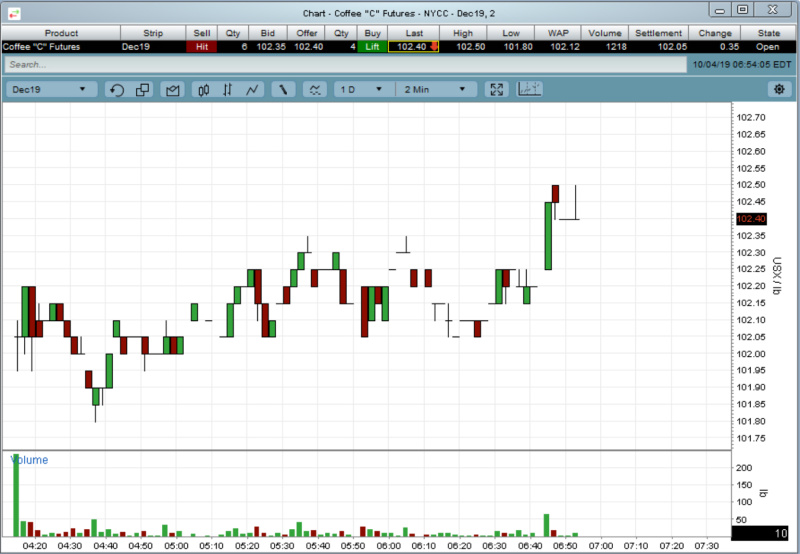Viewport: 800px width, 554px height.
Task: Toggle the volume study panel icon
Action: [529, 90]
